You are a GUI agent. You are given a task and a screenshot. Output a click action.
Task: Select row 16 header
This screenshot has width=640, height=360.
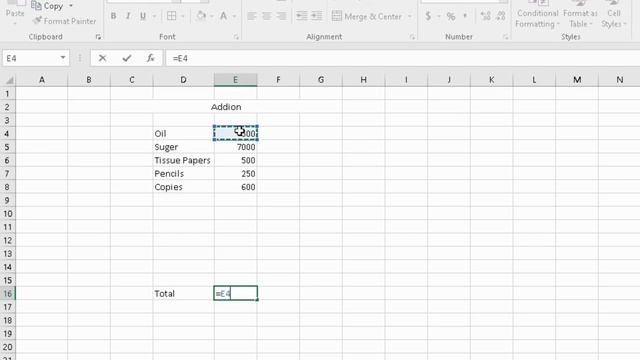[7, 293]
